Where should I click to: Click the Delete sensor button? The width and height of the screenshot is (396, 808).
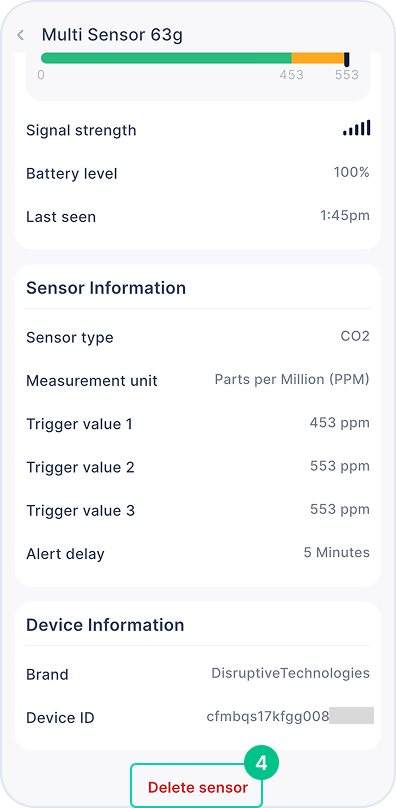click(x=197, y=787)
